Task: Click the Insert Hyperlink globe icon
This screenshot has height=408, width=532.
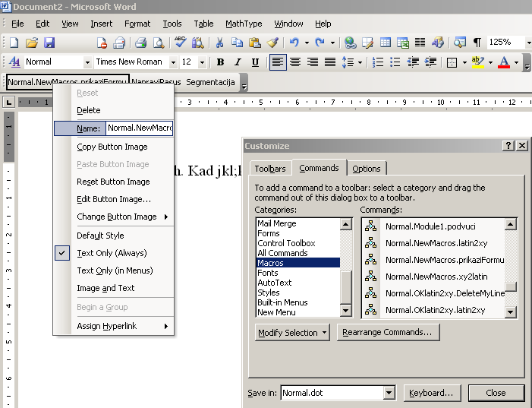Action: (350, 43)
